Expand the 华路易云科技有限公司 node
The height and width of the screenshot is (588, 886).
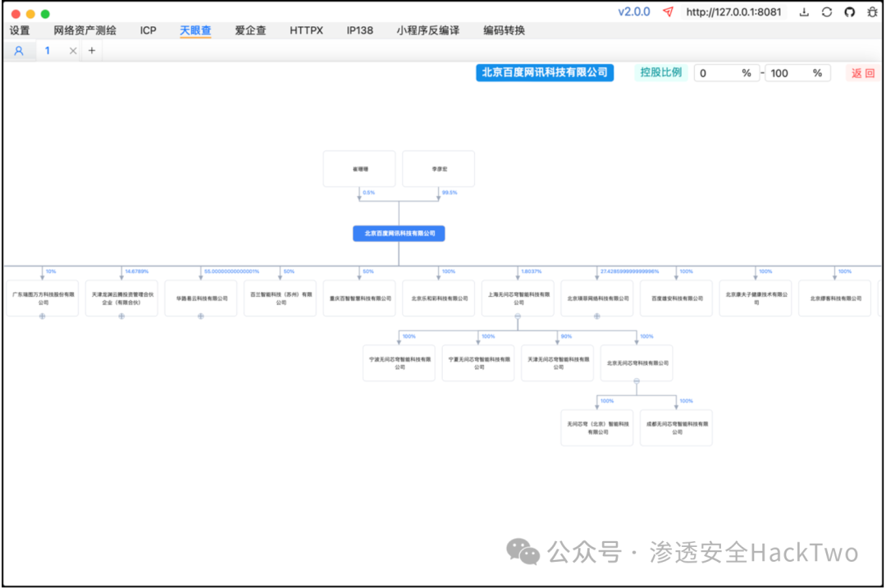201,317
